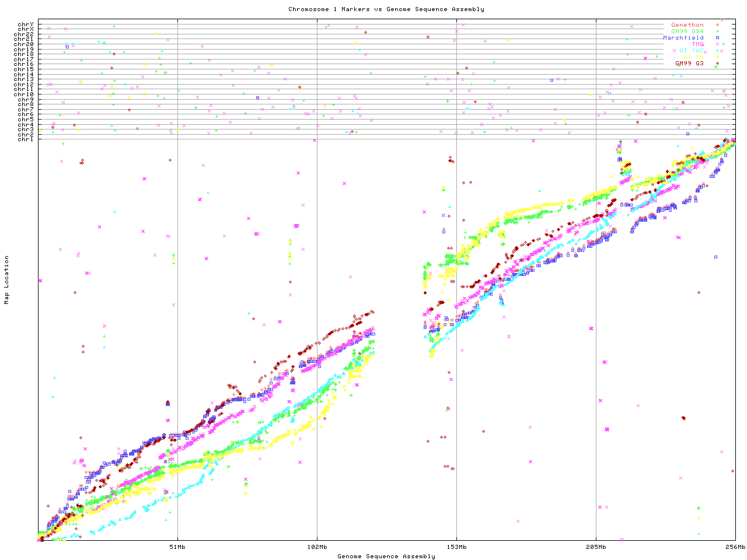Screen dimensions: 747x560
Task: Click the magenta X TNG legend marker
Action: tap(717, 44)
